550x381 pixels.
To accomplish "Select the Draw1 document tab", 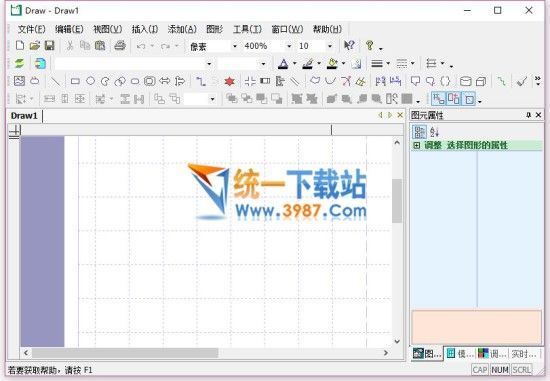I will pos(24,116).
